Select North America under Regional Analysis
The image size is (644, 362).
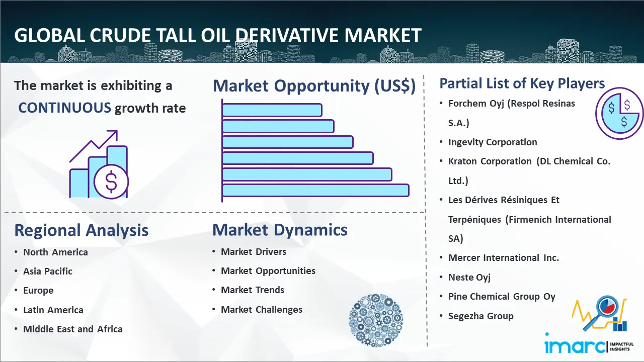55,252
